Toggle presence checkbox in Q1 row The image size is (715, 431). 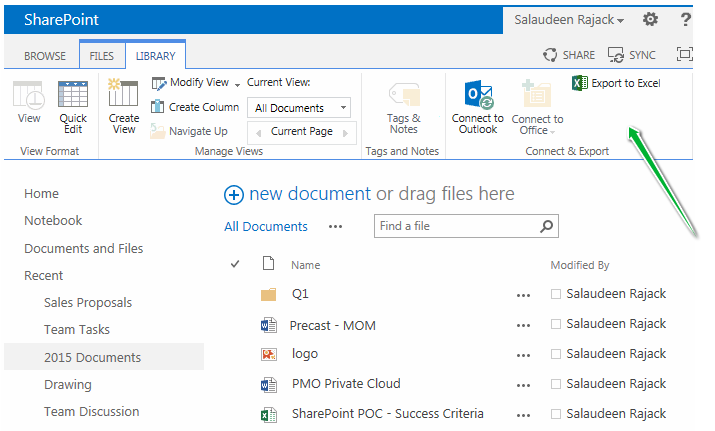555,294
